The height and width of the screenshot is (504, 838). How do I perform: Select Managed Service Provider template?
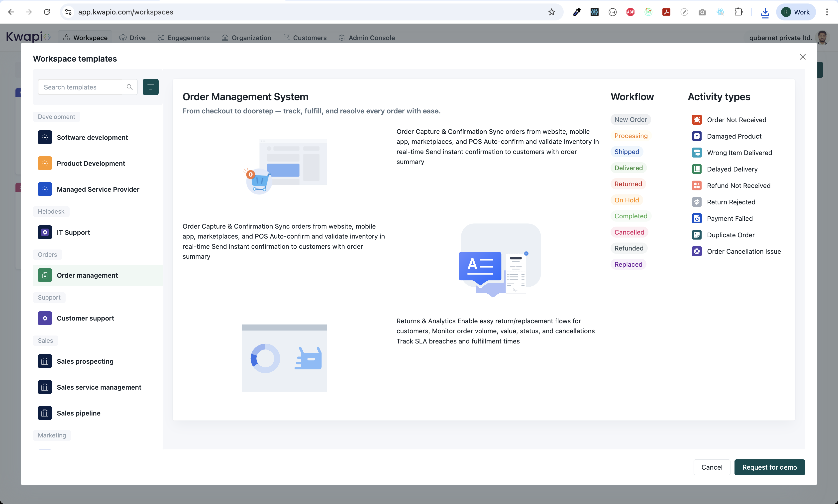pyautogui.click(x=98, y=189)
